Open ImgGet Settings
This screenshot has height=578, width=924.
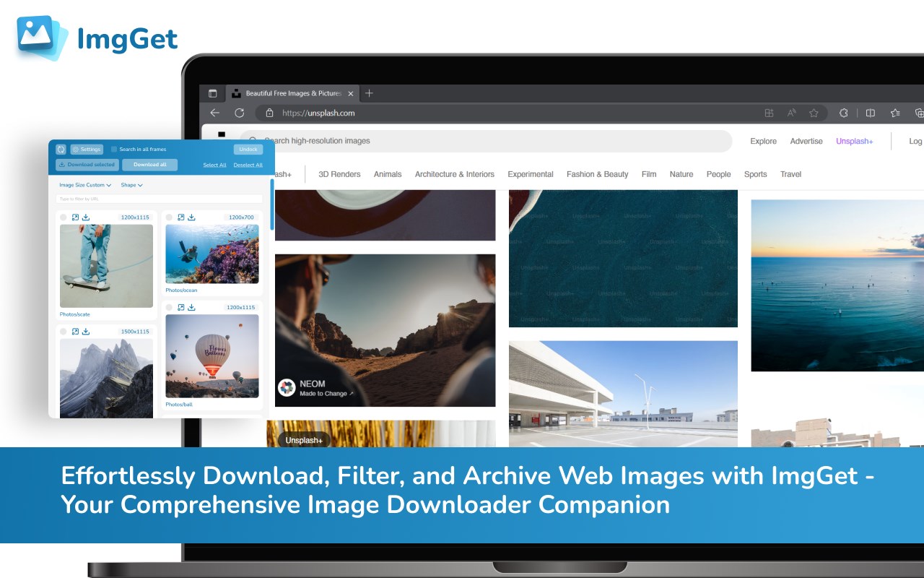(87, 150)
